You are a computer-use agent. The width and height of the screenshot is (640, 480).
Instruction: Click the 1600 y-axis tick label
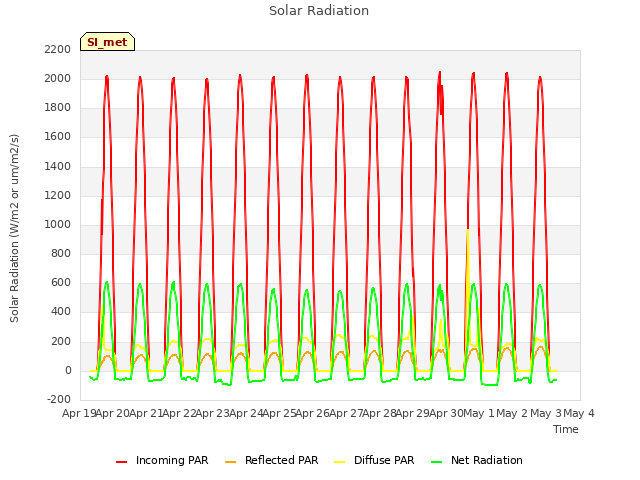coord(58,137)
